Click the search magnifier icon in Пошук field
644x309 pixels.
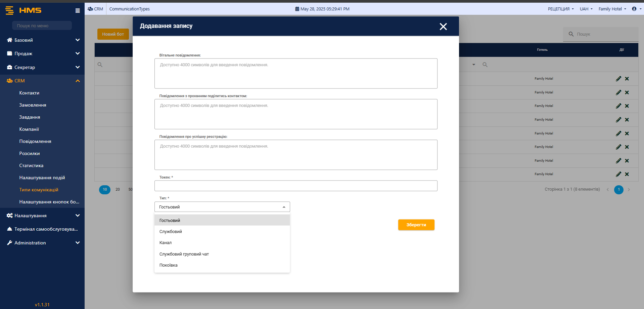click(571, 34)
